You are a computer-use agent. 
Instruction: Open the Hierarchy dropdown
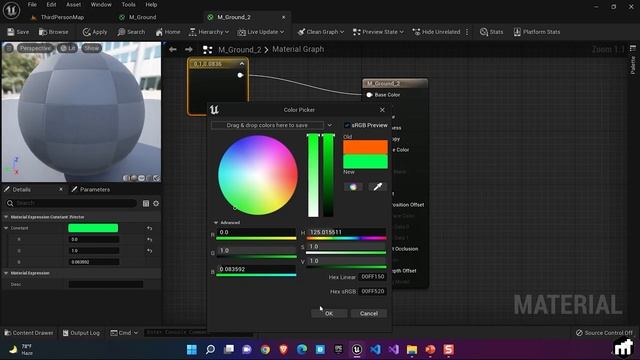[x=209, y=32]
